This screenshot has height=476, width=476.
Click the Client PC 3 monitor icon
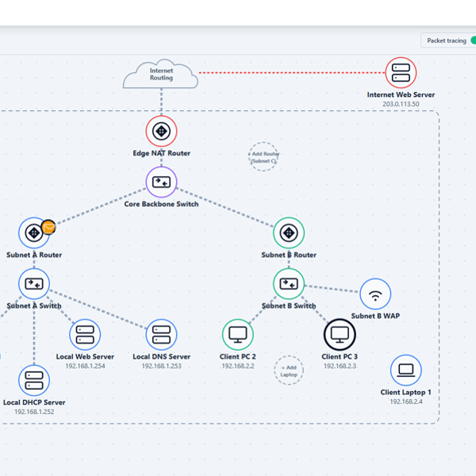(x=340, y=335)
